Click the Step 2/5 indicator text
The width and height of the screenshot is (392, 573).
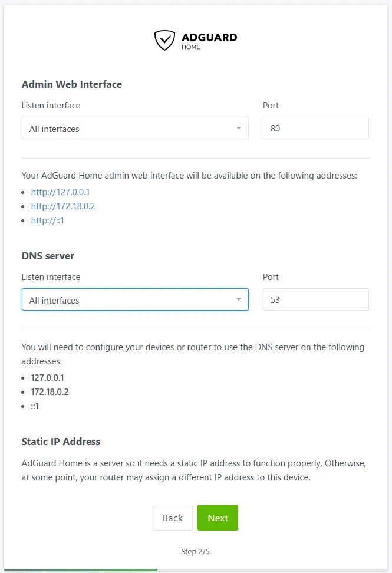click(195, 552)
